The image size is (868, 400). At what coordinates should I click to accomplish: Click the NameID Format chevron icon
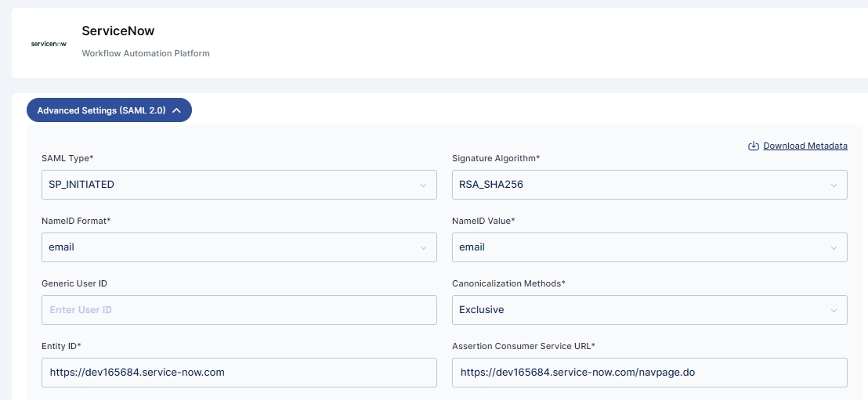[424, 248]
